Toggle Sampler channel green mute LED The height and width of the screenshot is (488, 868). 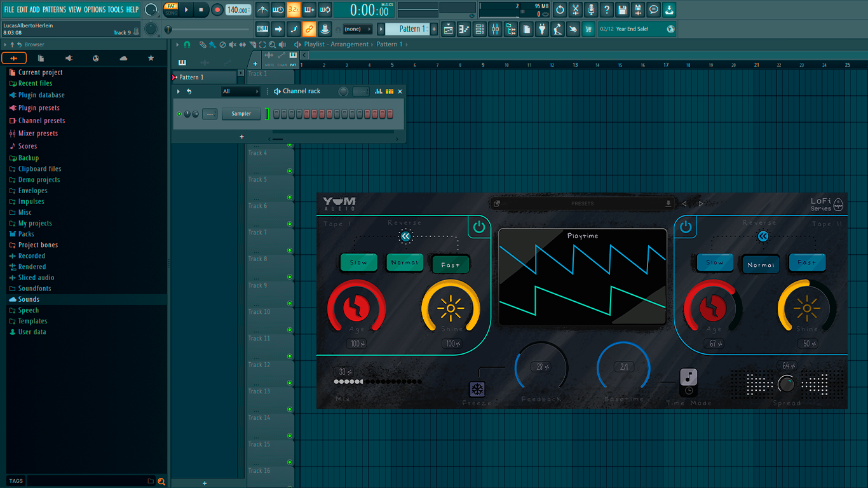pos(179,114)
